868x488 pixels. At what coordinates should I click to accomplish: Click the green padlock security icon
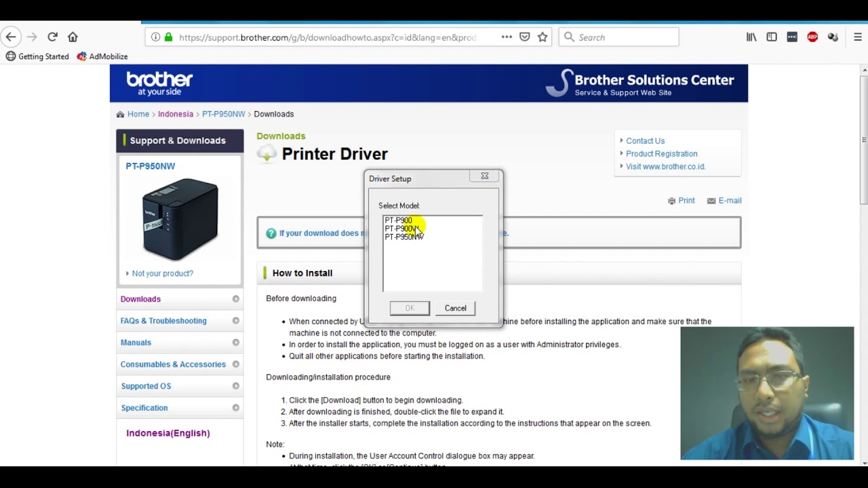point(168,37)
